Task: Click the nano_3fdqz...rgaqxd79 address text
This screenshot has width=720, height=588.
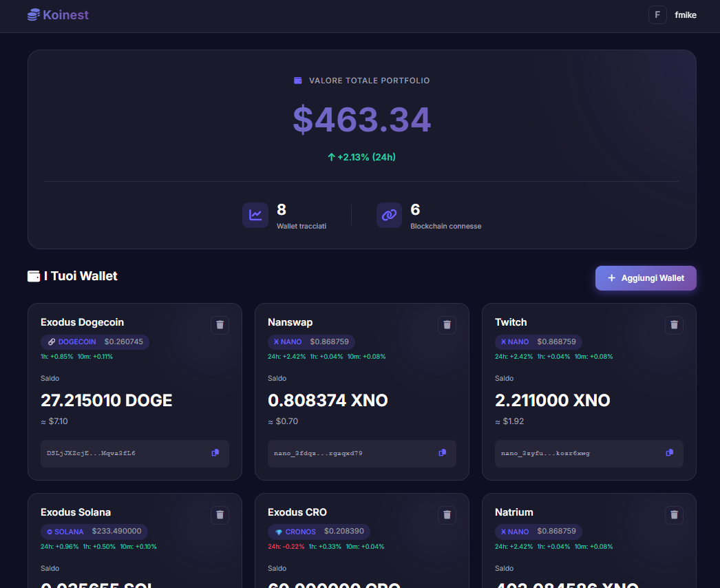Action: coord(318,454)
